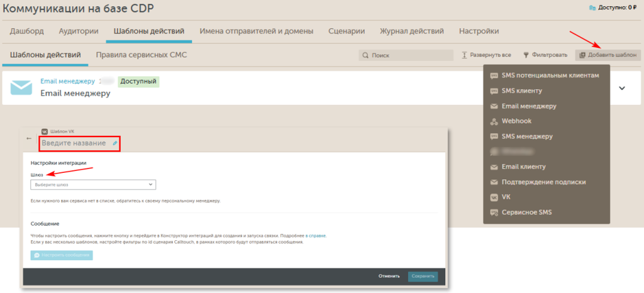644x293 pixels.
Task: Follow the справке help link
Action: click(317, 235)
